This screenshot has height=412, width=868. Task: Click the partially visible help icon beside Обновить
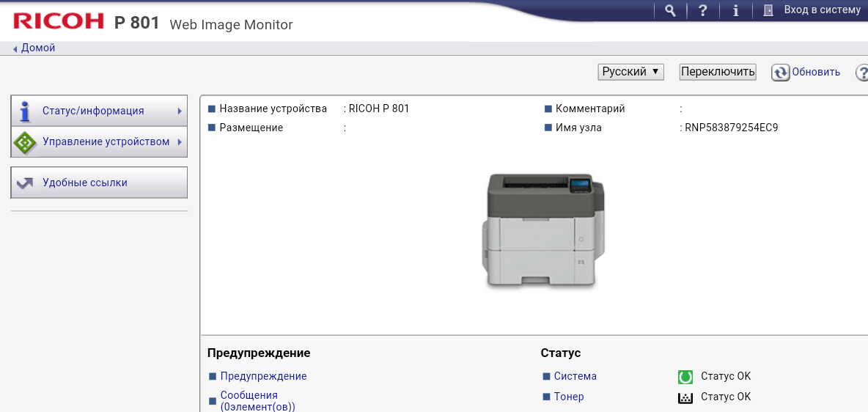[x=862, y=73]
